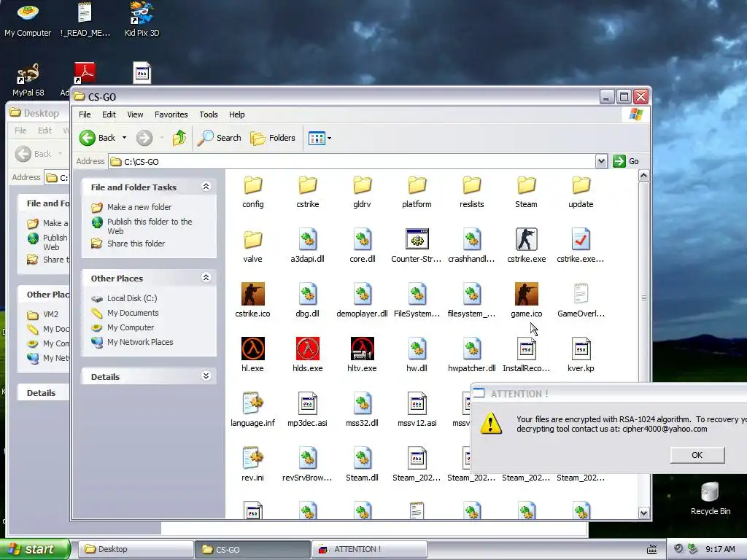
Task: Open the View menu
Action: pos(135,114)
